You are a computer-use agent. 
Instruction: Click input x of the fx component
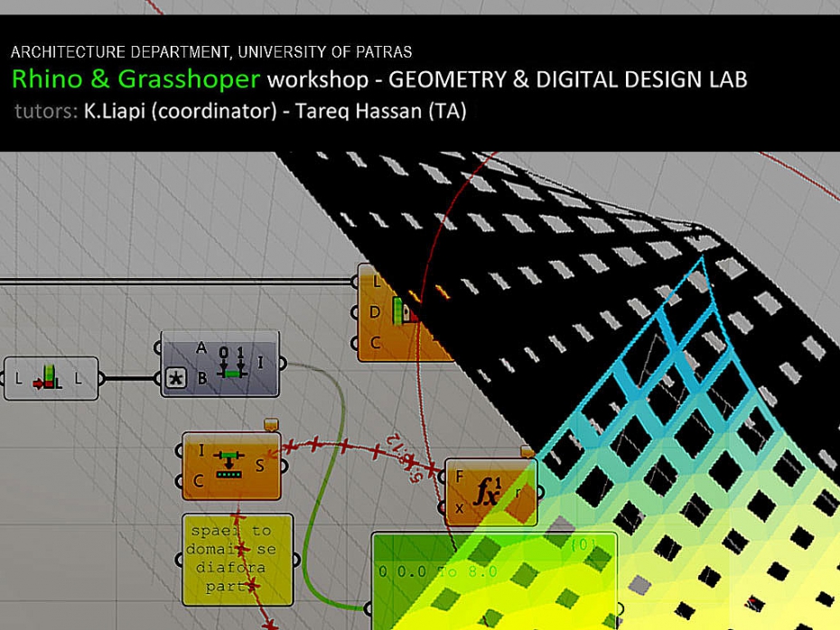pos(459,508)
